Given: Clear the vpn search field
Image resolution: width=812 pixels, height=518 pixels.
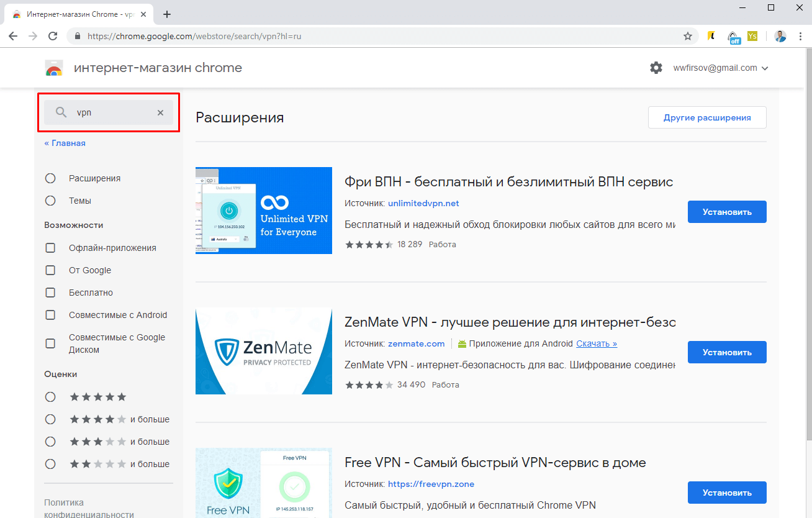Looking at the screenshot, I should [x=160, y=112].
